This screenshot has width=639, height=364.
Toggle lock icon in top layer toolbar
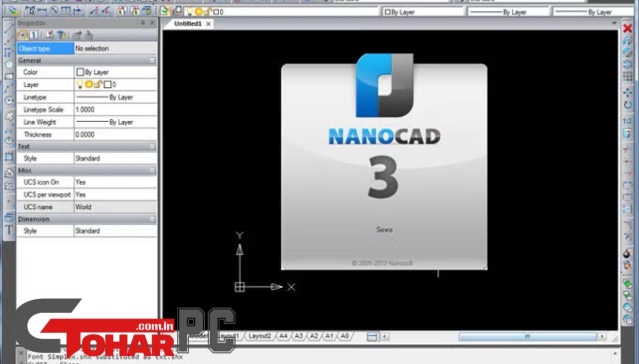coord(207,11)
